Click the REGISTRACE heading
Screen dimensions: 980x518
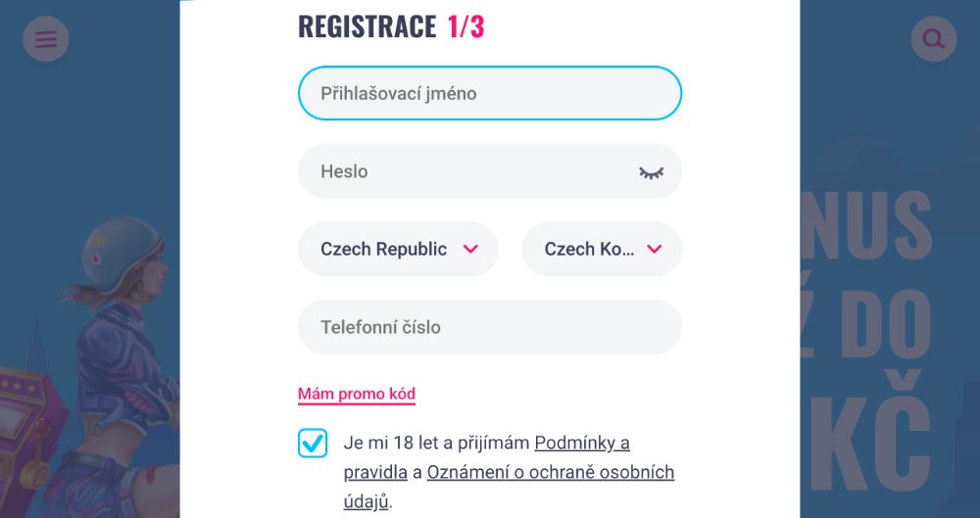(367, 27)
